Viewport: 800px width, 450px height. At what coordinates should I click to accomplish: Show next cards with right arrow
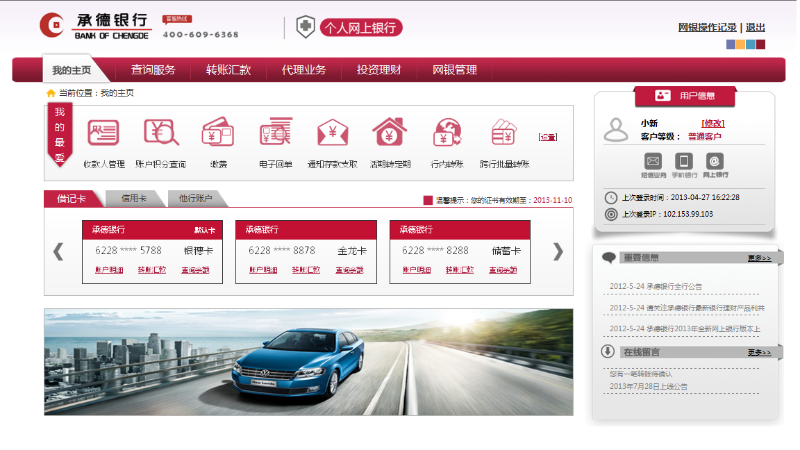558,251
